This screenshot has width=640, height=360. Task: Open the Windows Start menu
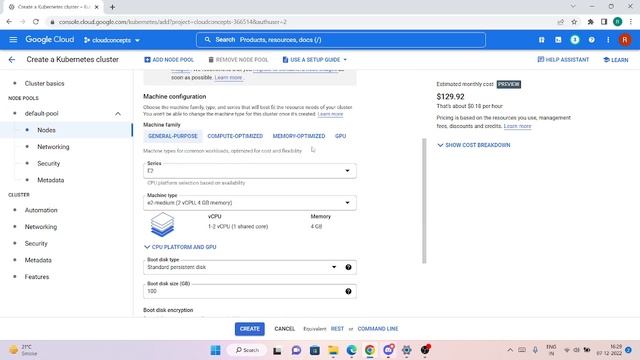[x=216, y=350]
